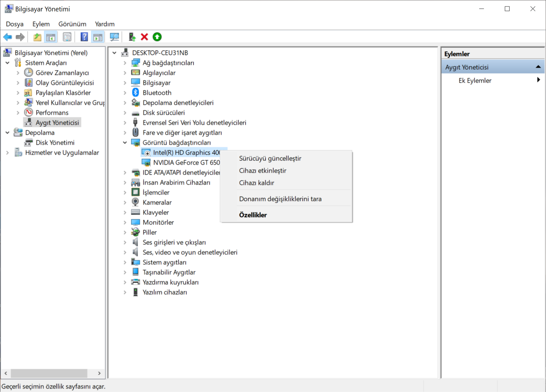
Task: Select the Yazılım cihazları category
Action: tap(165, 292)
